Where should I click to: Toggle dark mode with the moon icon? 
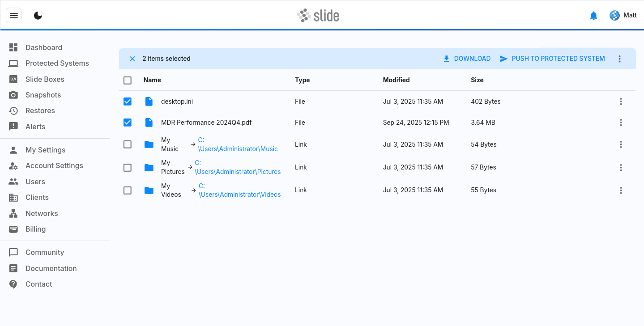(38, 16)
